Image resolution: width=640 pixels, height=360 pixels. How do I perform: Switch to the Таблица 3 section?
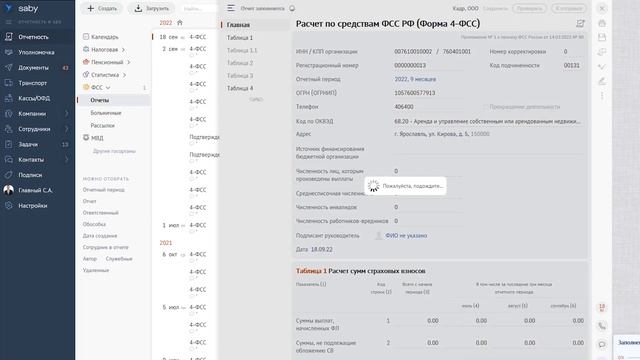240,76
